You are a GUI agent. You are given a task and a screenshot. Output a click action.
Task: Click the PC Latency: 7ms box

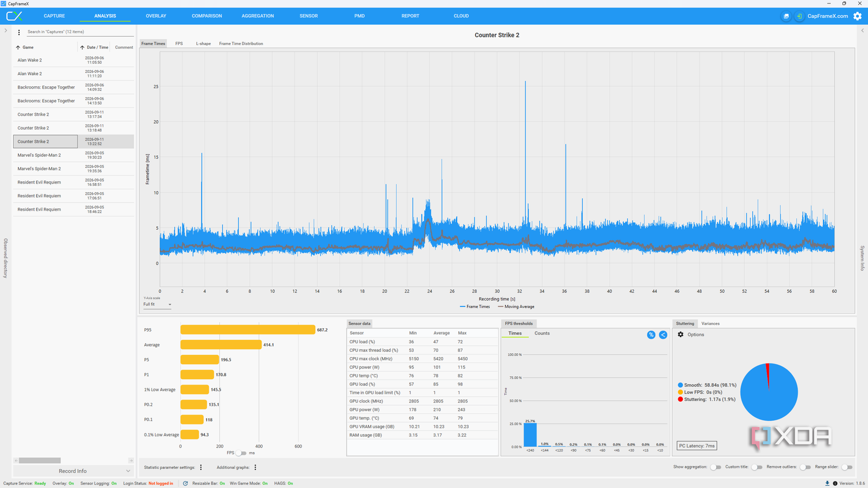tap(697, 446)
